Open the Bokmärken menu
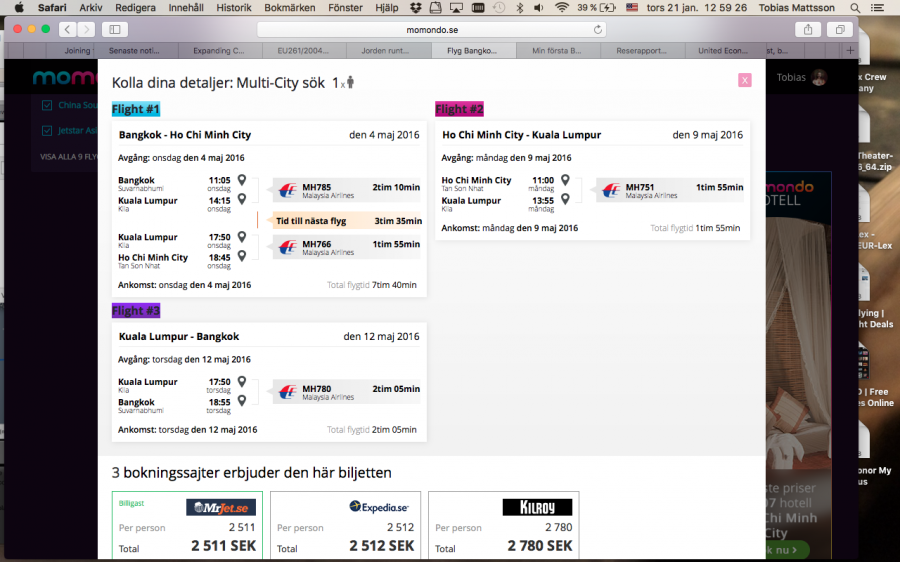Viewport: 900px width, 562px height. coord(290,7)
